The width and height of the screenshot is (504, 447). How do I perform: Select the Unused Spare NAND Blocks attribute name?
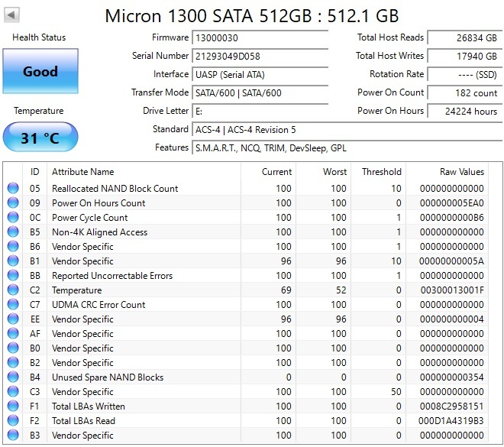click(x=108, y=377)
